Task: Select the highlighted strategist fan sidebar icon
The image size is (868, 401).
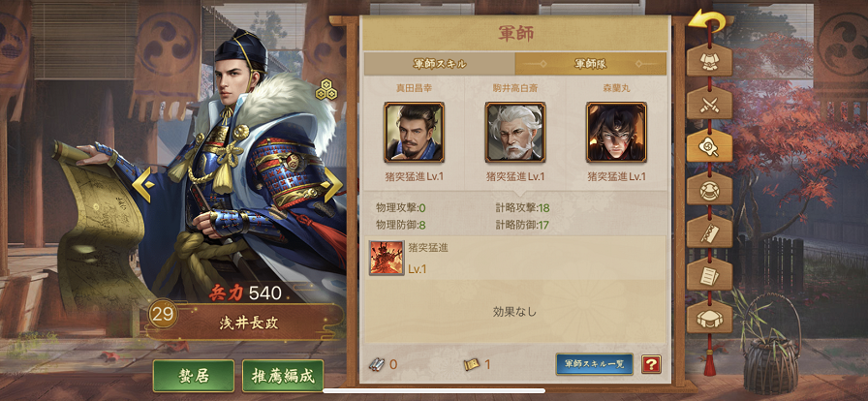Action: click(709, 146)
